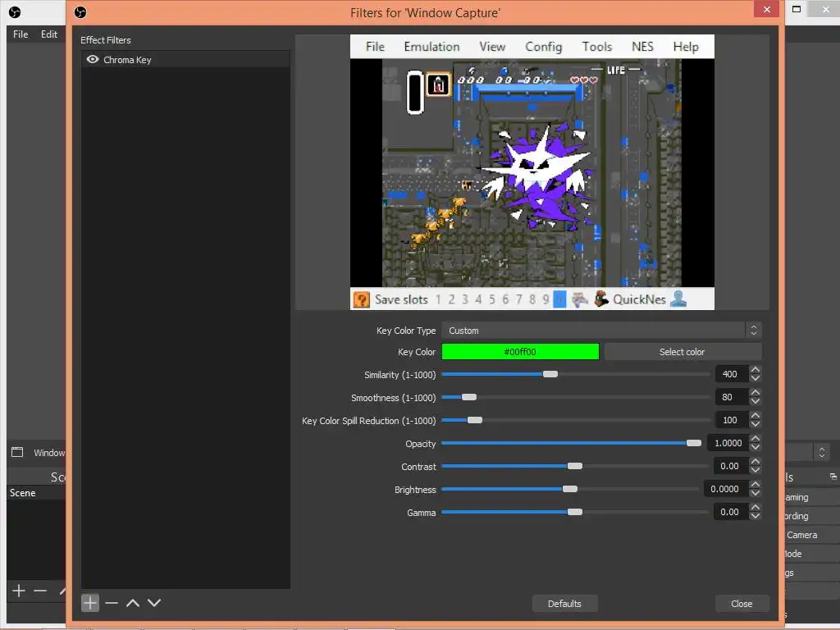840x630 pixels.
Task: Increase Gamma with up stepper arrow
Action: pos(756,508)
